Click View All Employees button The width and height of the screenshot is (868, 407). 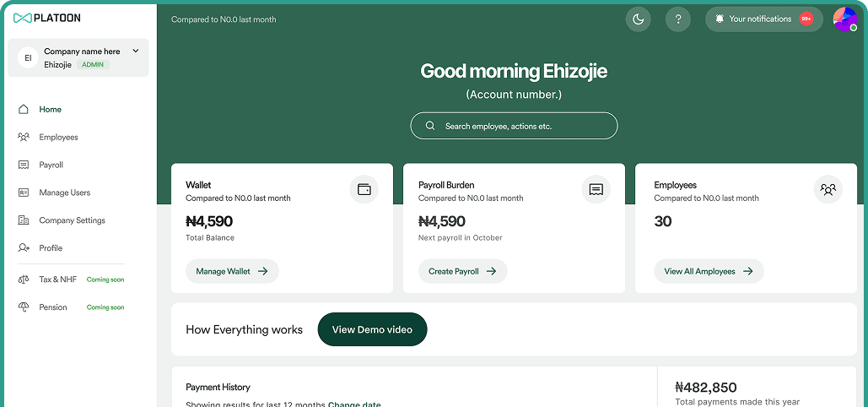click(x=709, y=272)
